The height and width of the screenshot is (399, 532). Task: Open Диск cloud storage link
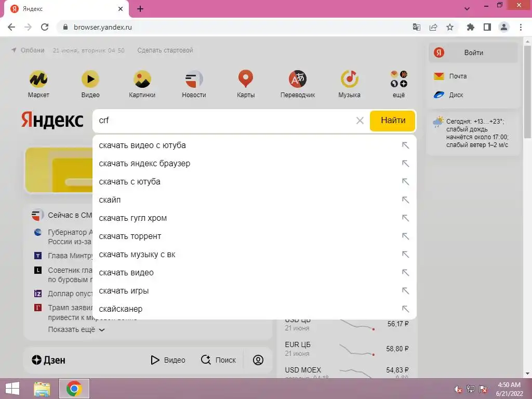click(448, 95)
